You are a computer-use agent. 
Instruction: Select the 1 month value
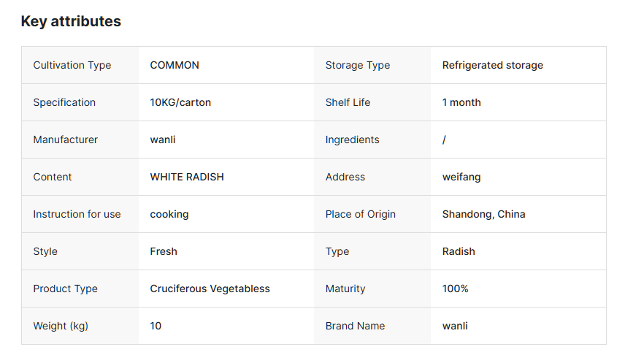pos(461,102)
